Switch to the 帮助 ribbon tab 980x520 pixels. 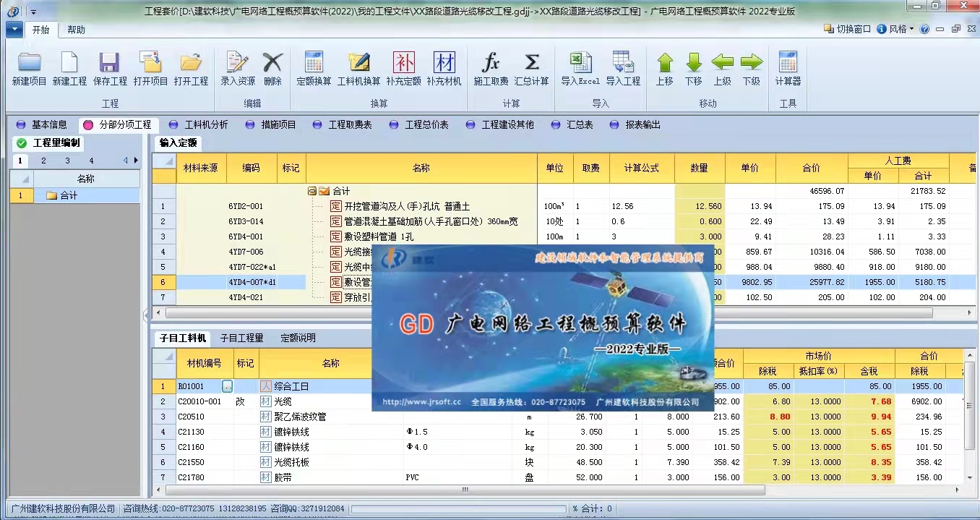tap(76, 30)
